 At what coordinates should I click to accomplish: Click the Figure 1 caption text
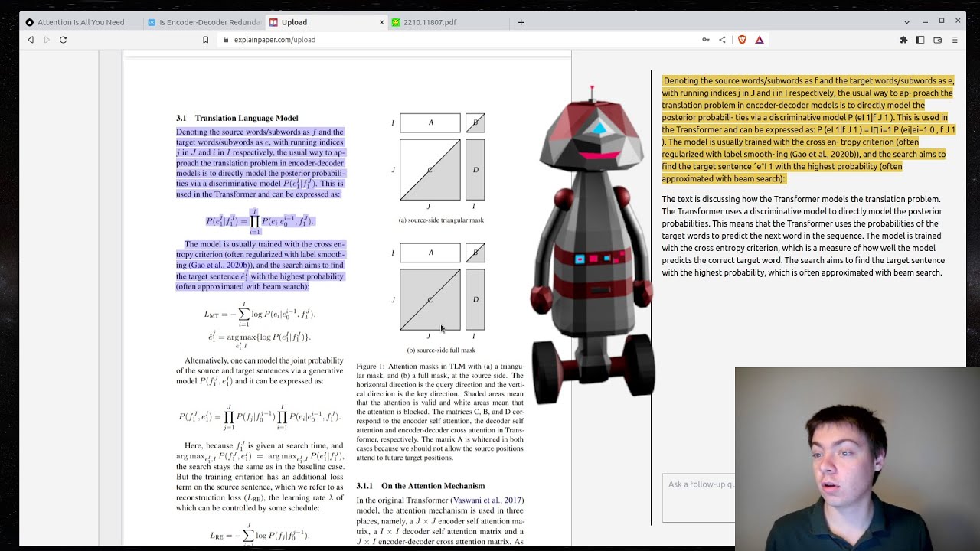pyautogui.click(x=439, y=412)
